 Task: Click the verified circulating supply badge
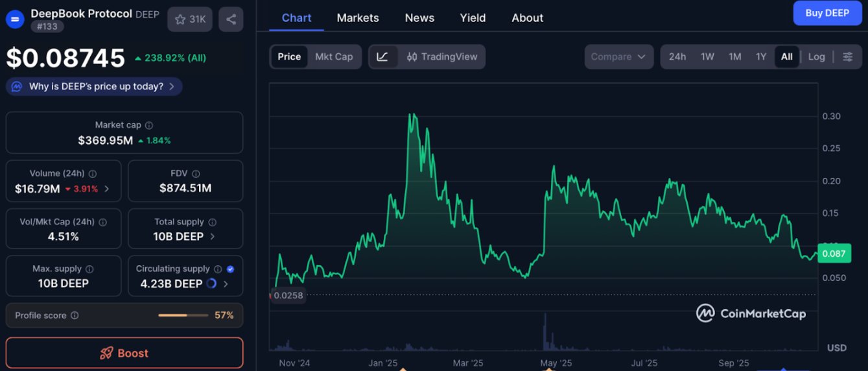pos(231,269)
